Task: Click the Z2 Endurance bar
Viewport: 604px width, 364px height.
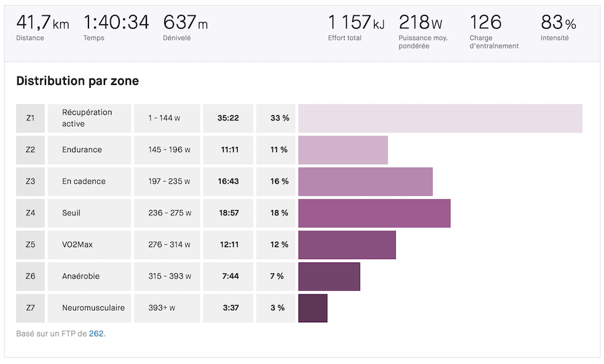Action: pyautogui.click(x=343, y=150)
